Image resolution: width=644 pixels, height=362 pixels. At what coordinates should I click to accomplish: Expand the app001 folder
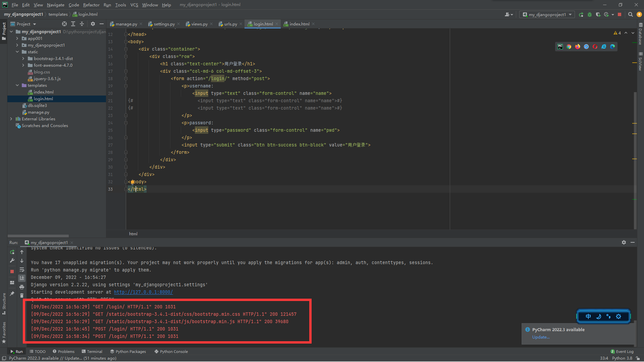click(17, 39)
